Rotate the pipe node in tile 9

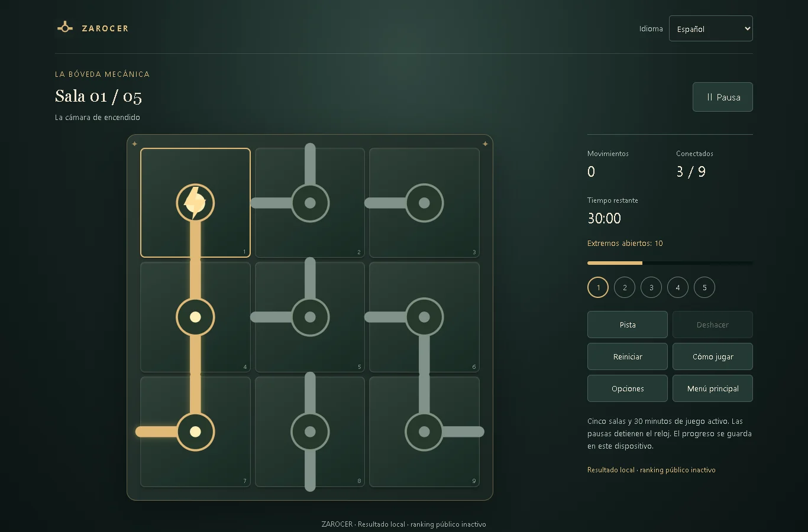pyautogui.click(x=424, y=432)
